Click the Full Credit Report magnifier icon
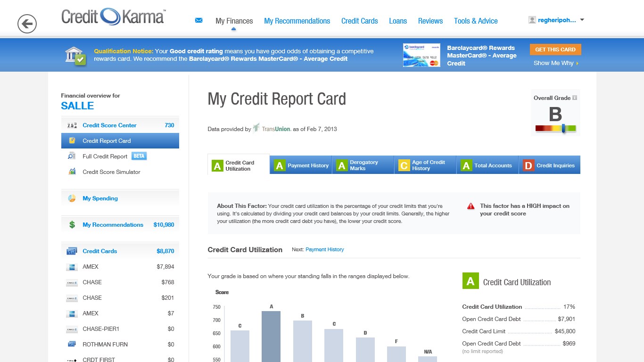 (x=72, y=156)
